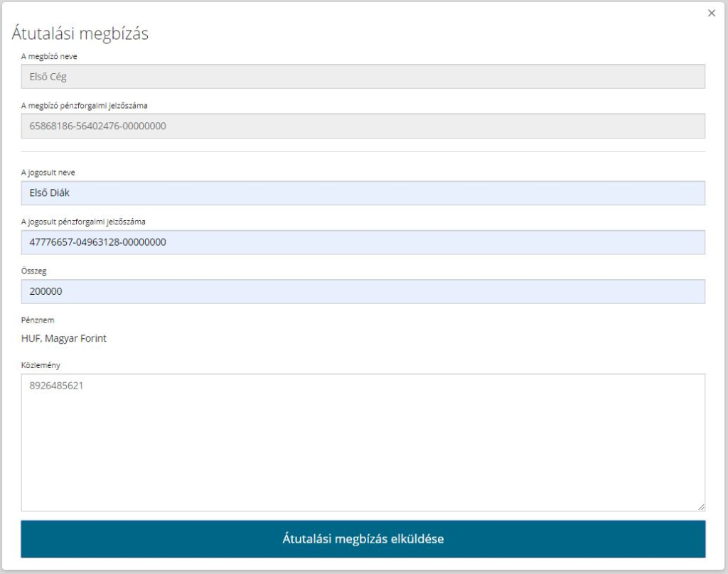The image size is (728, 574).
Task: Click the disabled Első Cég name field
Action: (x=363, y=77)
